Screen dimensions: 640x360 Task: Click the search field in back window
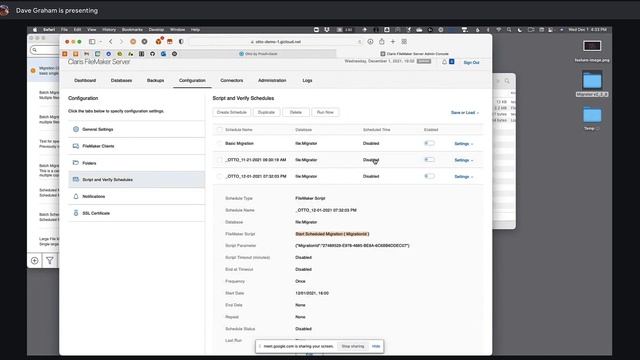click(x=44, y=50)
